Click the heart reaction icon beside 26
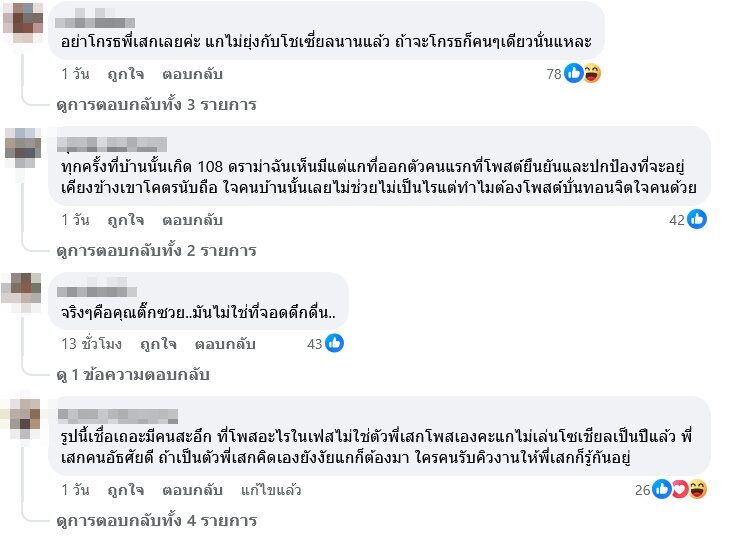The image size is (746, 538). tap(680, 489)
